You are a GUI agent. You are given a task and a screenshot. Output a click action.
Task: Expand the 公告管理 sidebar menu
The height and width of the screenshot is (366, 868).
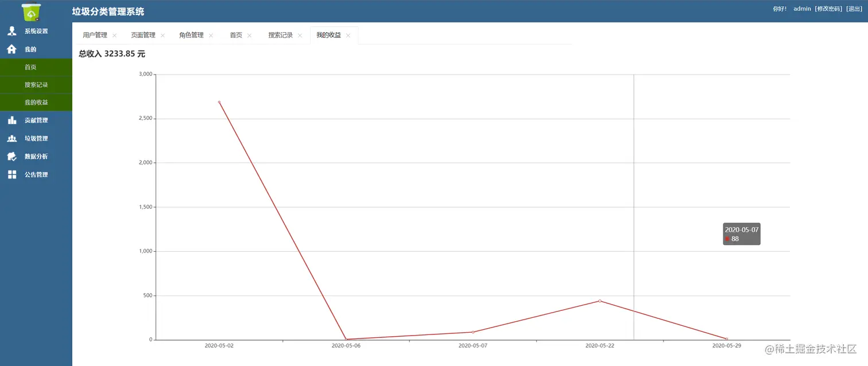pos(36,174)
